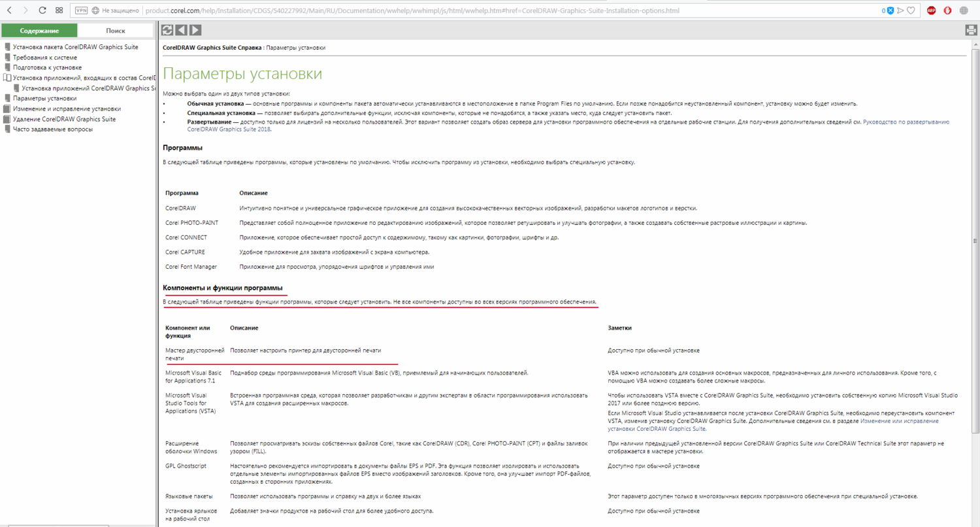This screenshot has width=980, height=527.
Task: Click the Специальная установка bold term
Action: click(222, 113)
